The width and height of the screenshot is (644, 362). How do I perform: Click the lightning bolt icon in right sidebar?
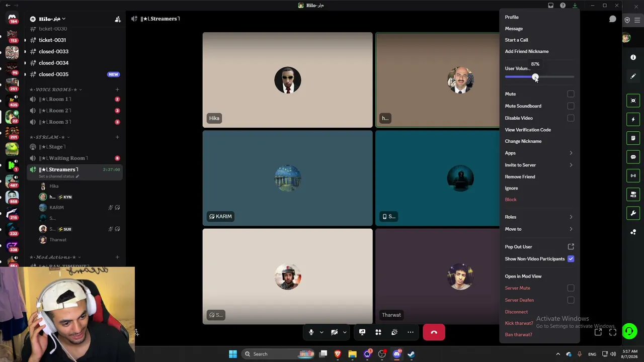click(633, 119)
